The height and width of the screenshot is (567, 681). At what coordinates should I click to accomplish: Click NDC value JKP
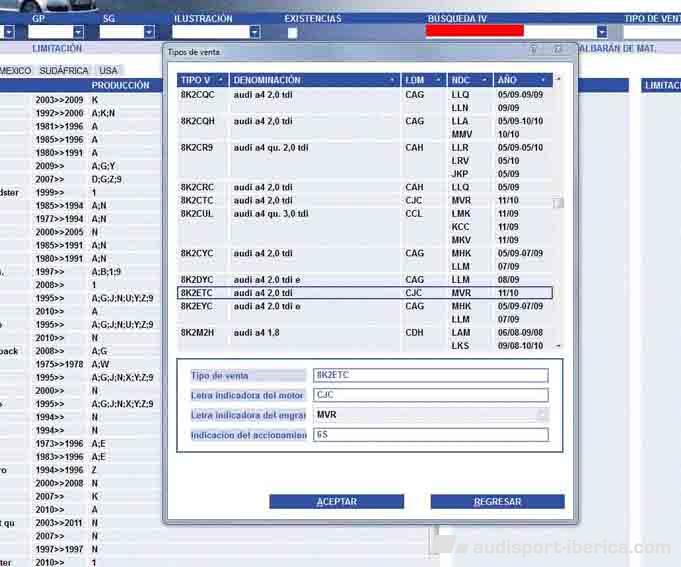(460, 174)
